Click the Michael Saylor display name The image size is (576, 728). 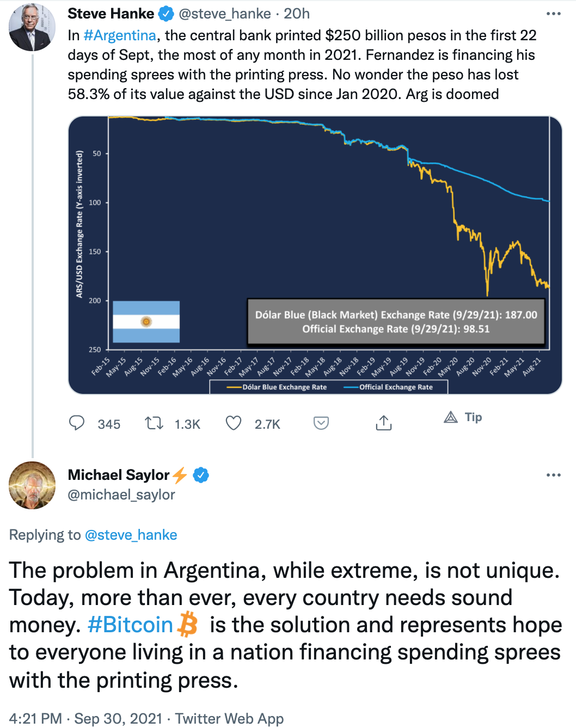click(119, 475)
